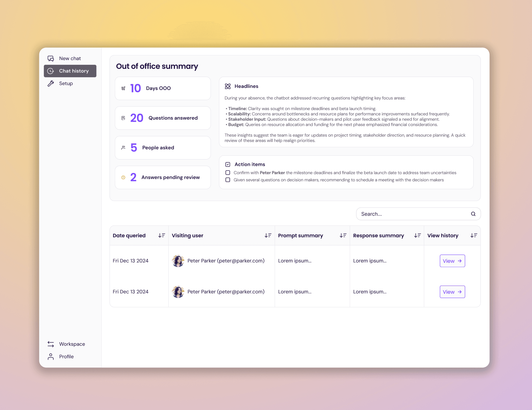Click the document icon on Questions answered card
The width and height of the screenshot is (532, 410).
(x=123, y=118)
